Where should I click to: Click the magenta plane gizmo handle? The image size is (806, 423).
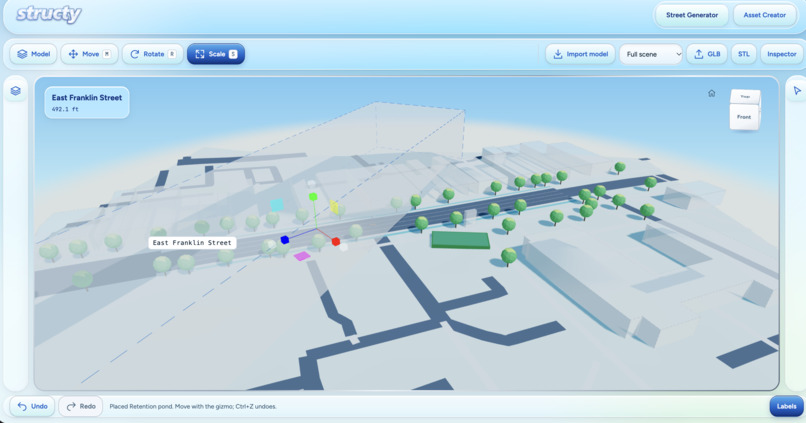(302, 256)
